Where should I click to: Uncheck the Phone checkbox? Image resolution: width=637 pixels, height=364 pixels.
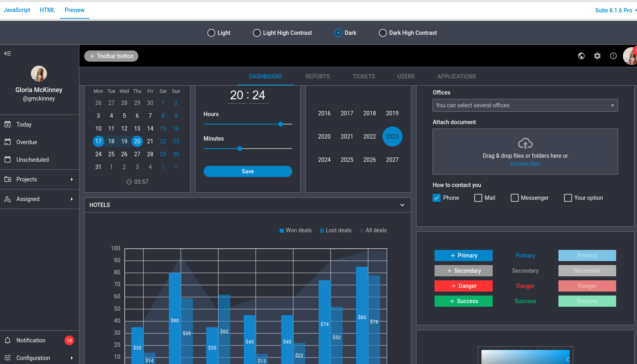pos(437,198)
